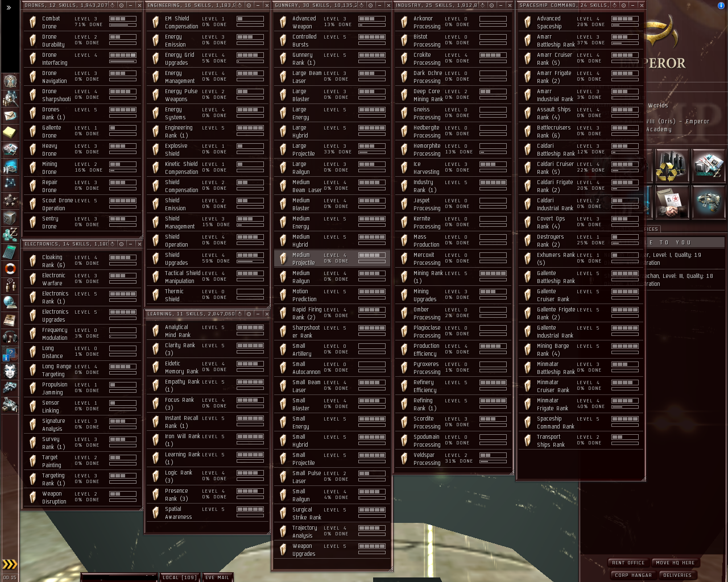728x582 pixels.
Task: Select the Weapon Disruption skill row
Action: coord(82,497)
